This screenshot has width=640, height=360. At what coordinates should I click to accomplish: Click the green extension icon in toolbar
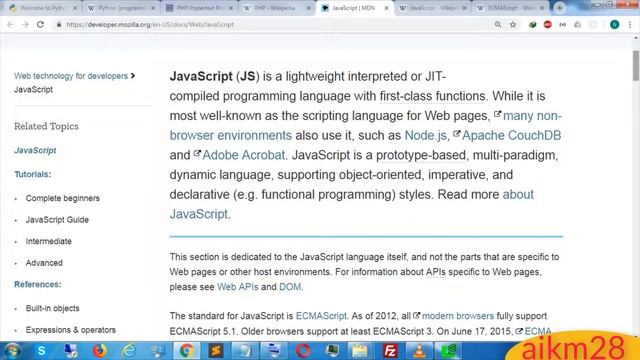tap(532, 24)
